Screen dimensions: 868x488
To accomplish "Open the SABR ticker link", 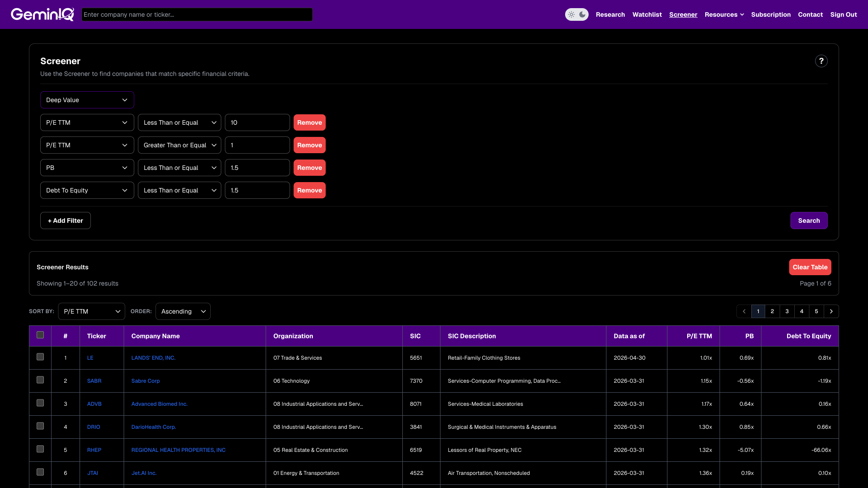I will point(94,381).
